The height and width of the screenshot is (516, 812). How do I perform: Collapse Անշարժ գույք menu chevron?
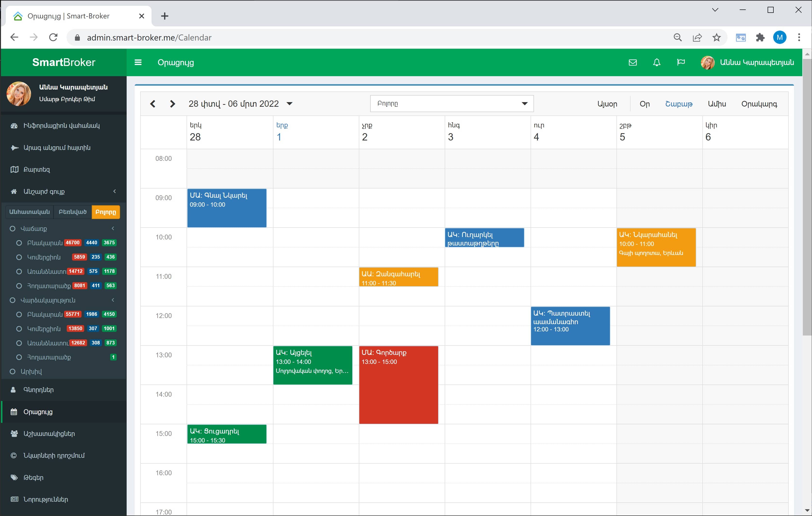(115, 192)
